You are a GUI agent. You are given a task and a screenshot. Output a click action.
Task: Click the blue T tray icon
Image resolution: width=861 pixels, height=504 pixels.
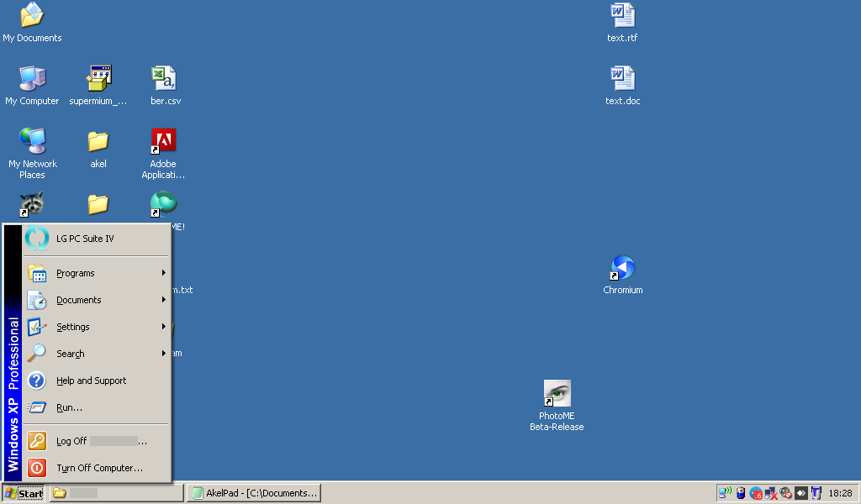(x=816, y=493)
